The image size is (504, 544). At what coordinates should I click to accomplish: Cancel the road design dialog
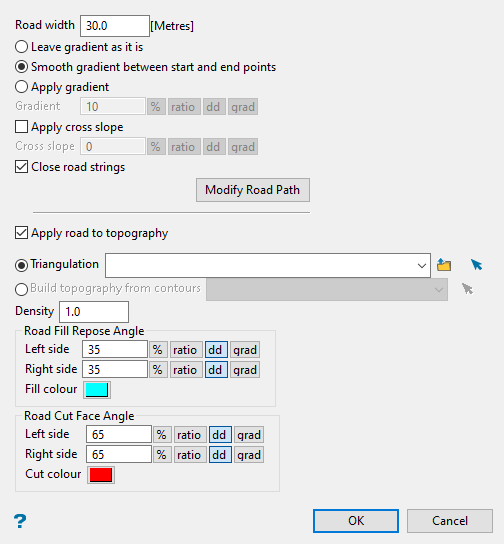click(x=450, y=521)
